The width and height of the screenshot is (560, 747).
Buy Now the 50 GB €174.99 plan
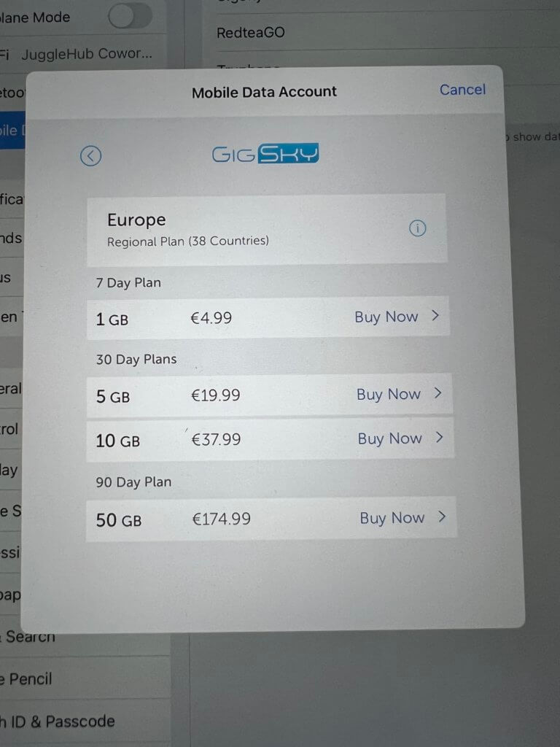pyautogui.click(x=392, y=518)
